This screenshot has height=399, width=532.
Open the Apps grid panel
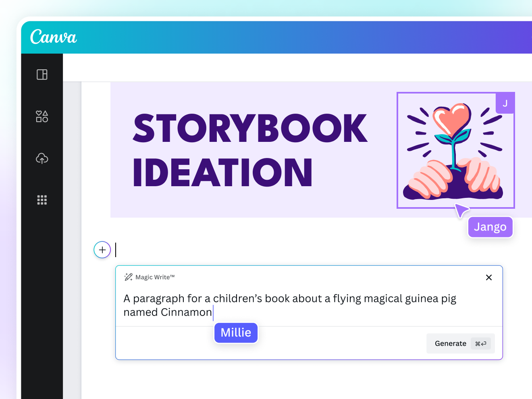click(x=42, y=200)
